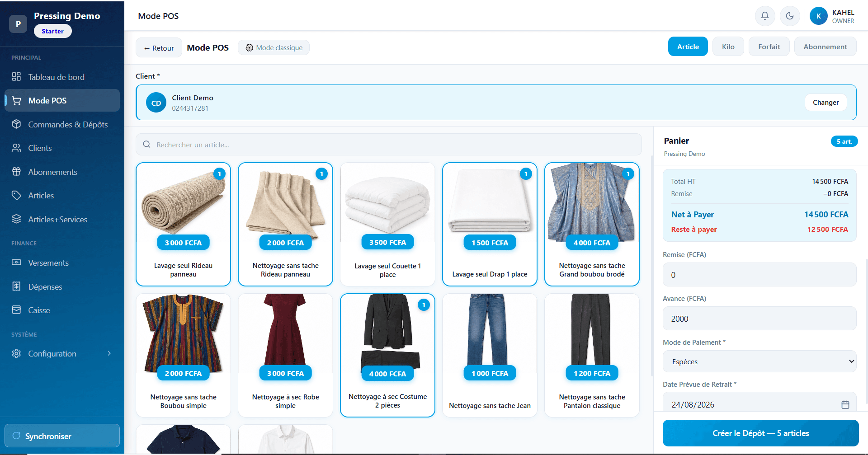Open the Caisse register icon
The height and width of the screenshot is (455, 868).
point(16,310)
